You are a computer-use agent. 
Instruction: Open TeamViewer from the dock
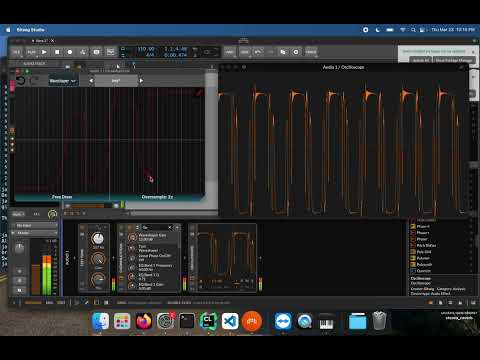[x=283, y=321]
